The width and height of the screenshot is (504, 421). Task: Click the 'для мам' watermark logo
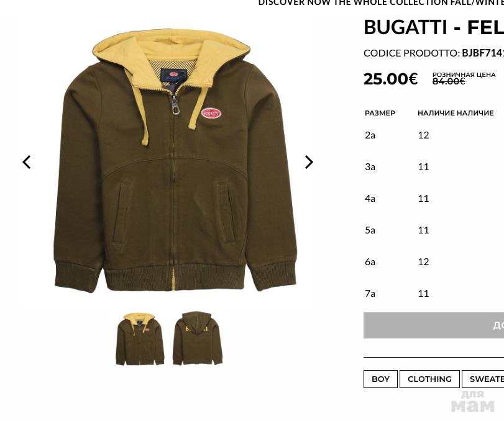[x=473, y=401]
